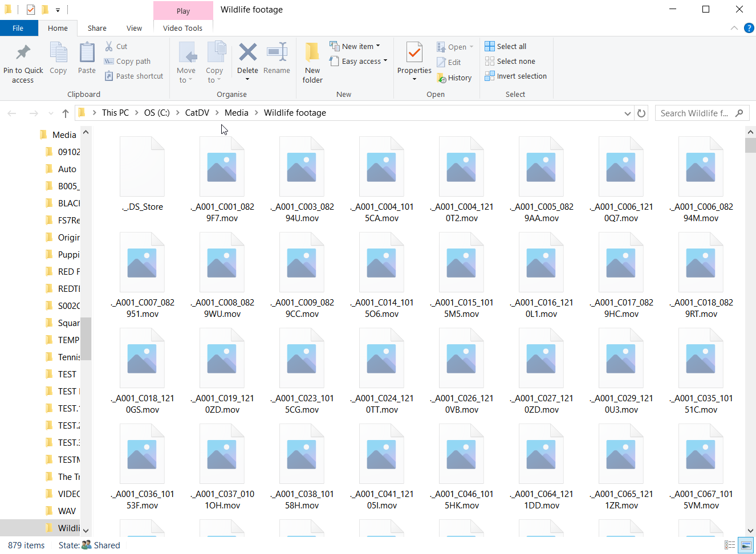
Task: Open the Easy access dropdown
Action: (359, 61)
